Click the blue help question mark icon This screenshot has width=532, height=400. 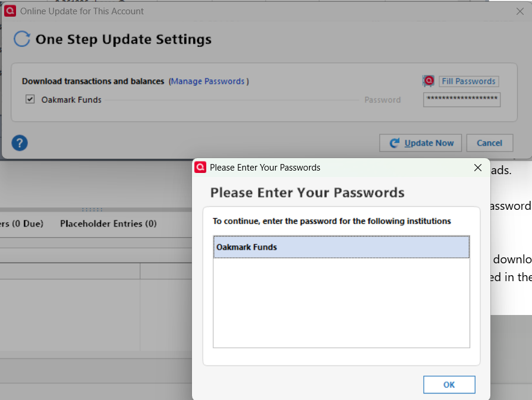coord(20,143)
